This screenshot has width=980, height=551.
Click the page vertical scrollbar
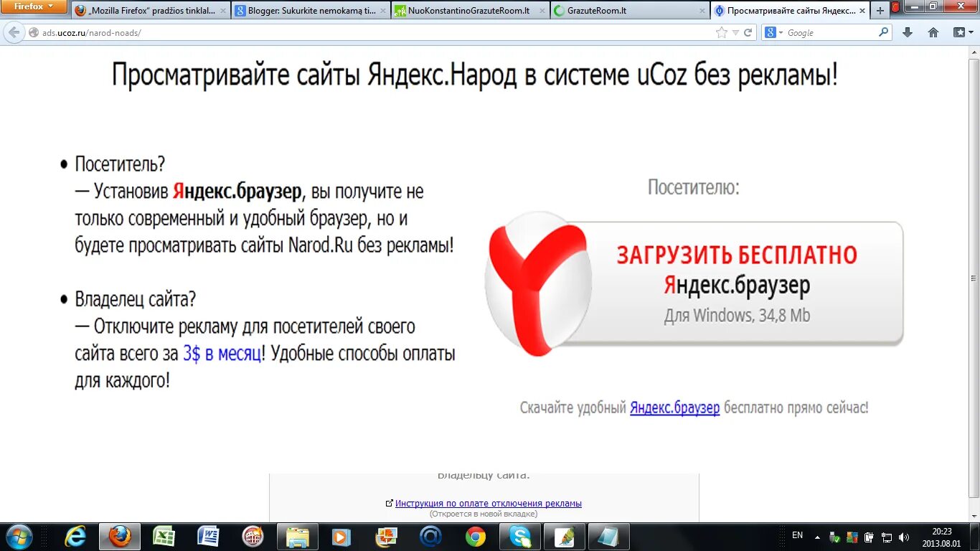pos(974,279)
